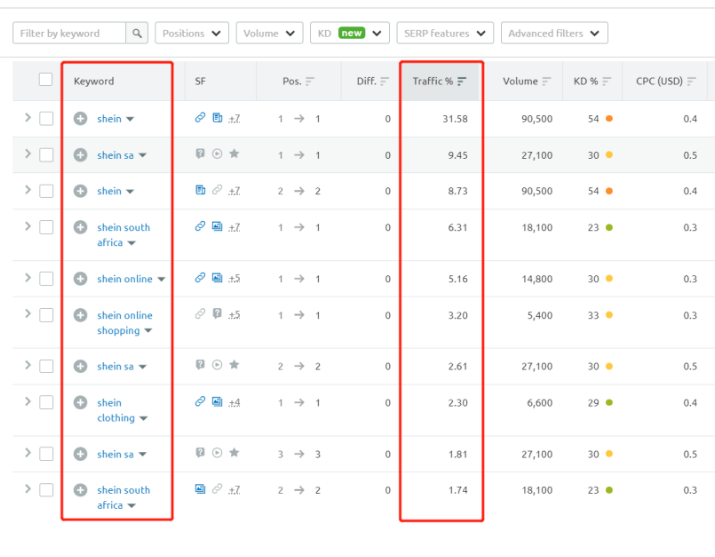Tick the checkbox for shein south africa with 6.31 traffic
The width and height of the screenshot is (715, 557).
[x=46, y=227]
